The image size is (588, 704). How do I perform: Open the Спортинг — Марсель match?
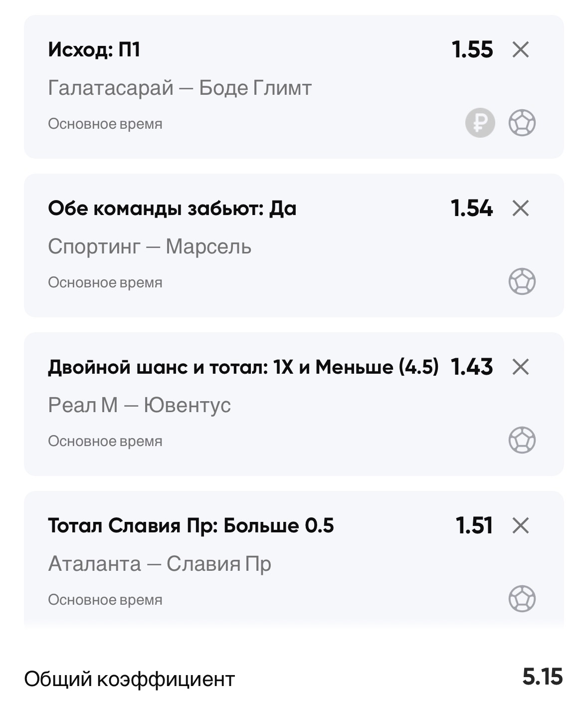click(150, 247)
